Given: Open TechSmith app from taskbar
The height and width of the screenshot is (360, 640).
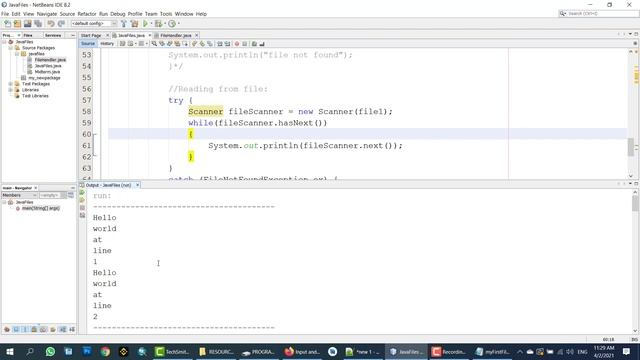Looking at the screenshot, I should (172, 351).
